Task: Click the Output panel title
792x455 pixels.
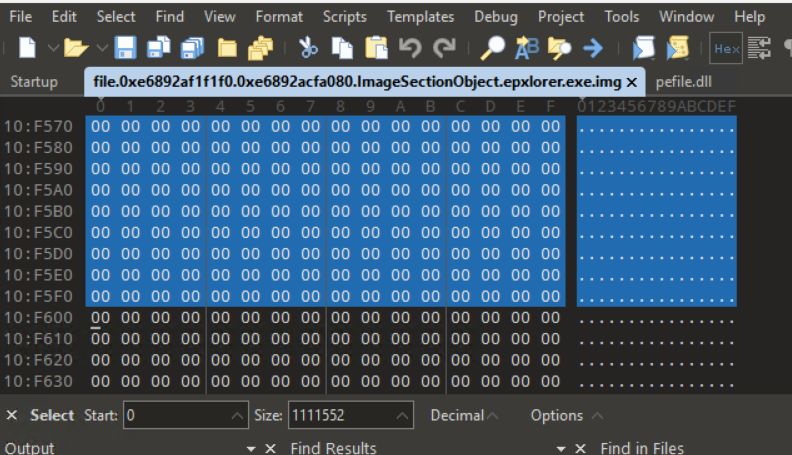Action: click(x=29, y=448)
